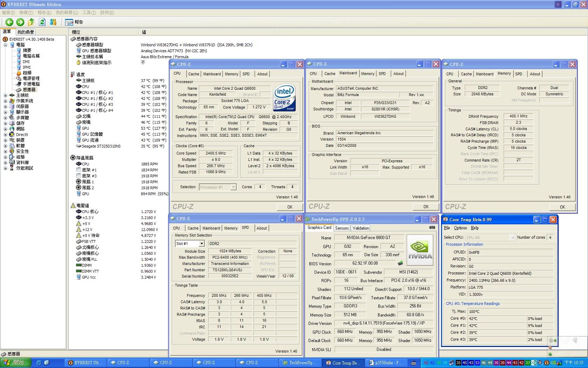Image resolution: width=588 pixels, height=368 pixels.
Task: Click the GPU-Z Name field NVIDIA GeForce 8800 GT
Action: point(369,238)
